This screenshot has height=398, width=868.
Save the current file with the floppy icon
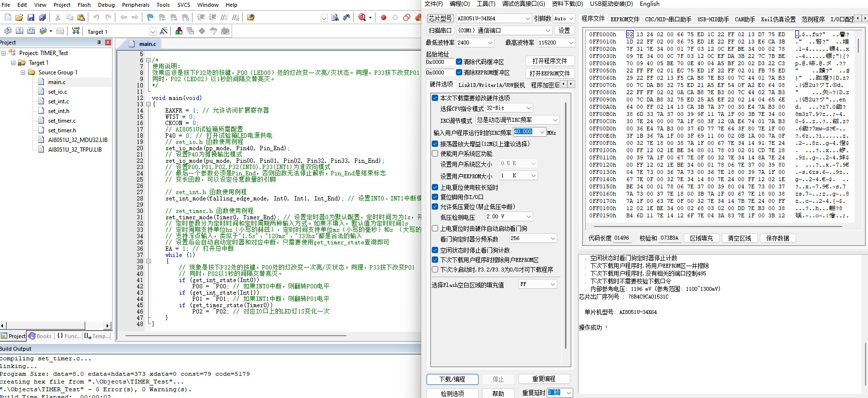tap(31, 17)
